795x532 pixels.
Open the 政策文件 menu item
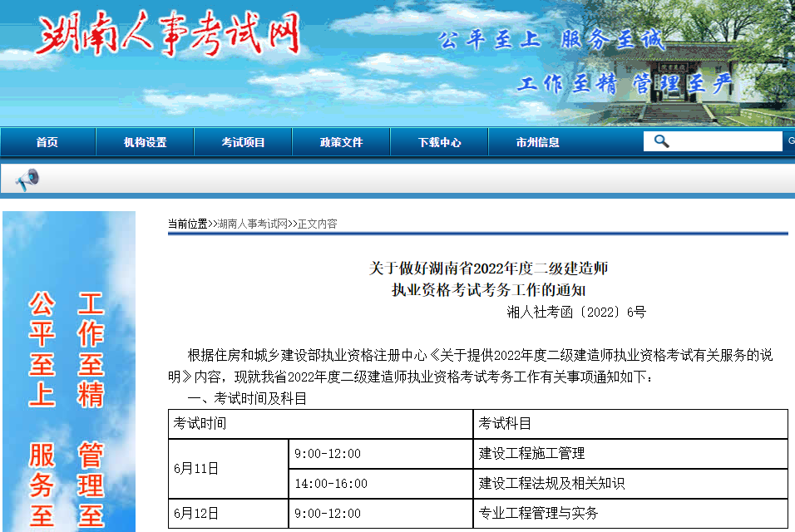pyautogui.click(x=340, y=141)
